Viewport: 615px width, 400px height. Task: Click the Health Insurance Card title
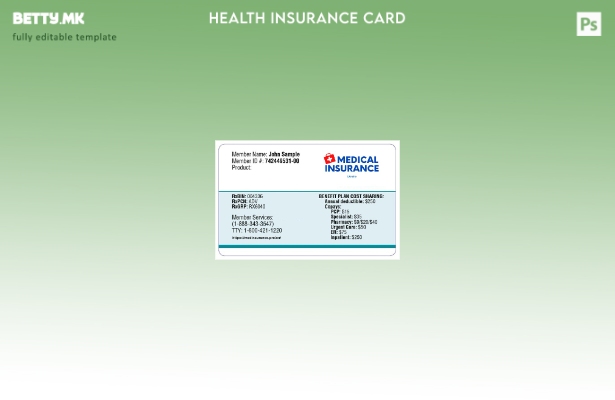tap(307, 18)
